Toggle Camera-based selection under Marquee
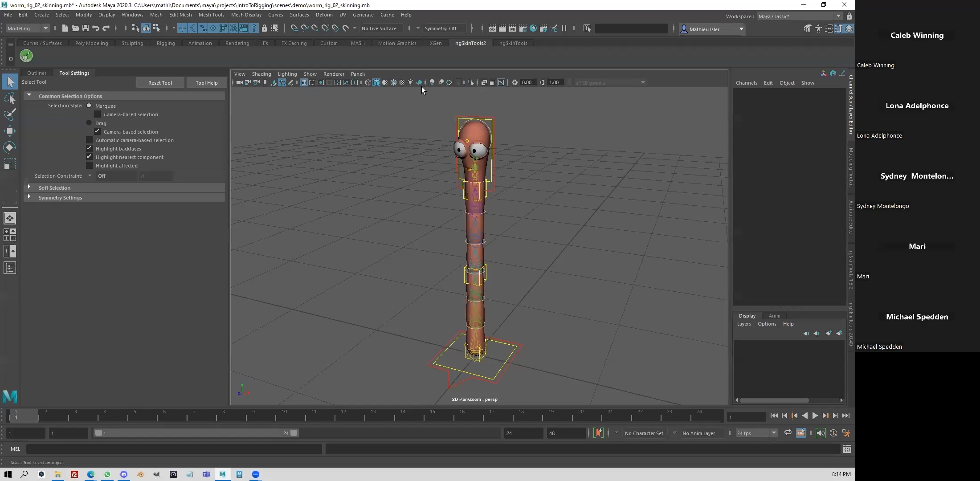The image size is (980, 481). point(98,114)
